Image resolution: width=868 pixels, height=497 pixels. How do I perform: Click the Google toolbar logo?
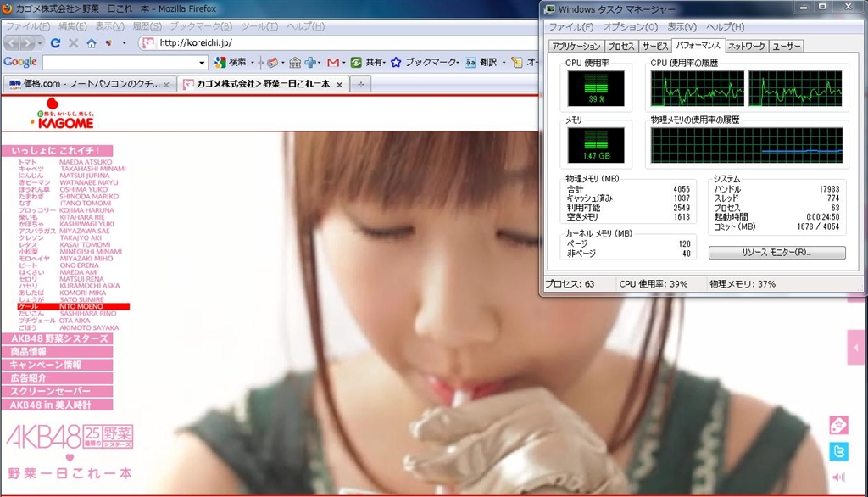pos(20,62)
